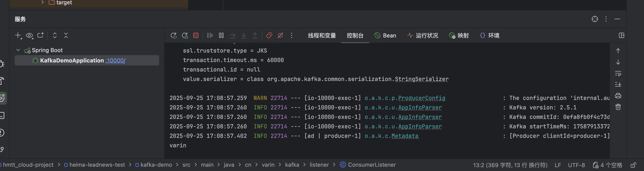Click heima-leadnews-test breadcrumb
644x171 pixels.
(x=94, y=165)
